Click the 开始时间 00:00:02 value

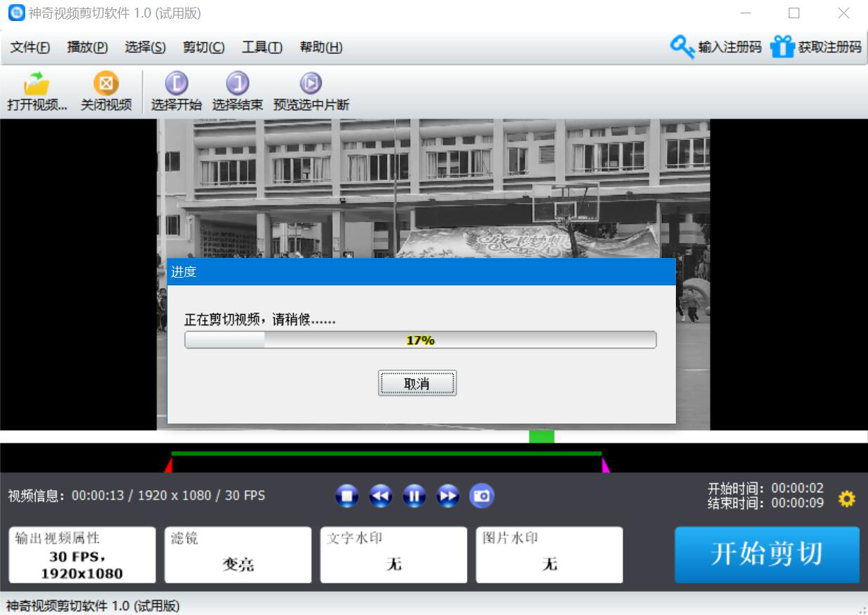pos(797,487)
